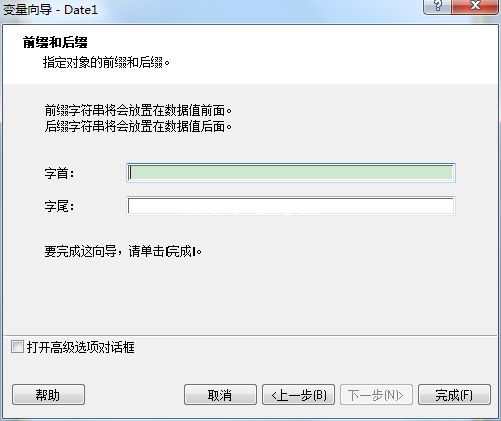Image resolution: width=501 pixels, height=421 pixels.
Task: Go back with <上一步(B) button
Action: pyautogui.click(x=298, y=395)
